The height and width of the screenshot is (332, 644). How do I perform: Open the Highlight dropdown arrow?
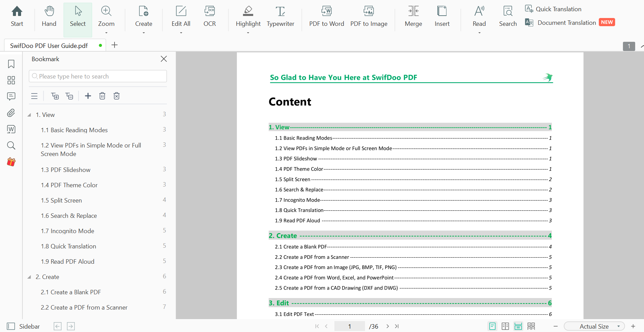click(x=248, y=33)
